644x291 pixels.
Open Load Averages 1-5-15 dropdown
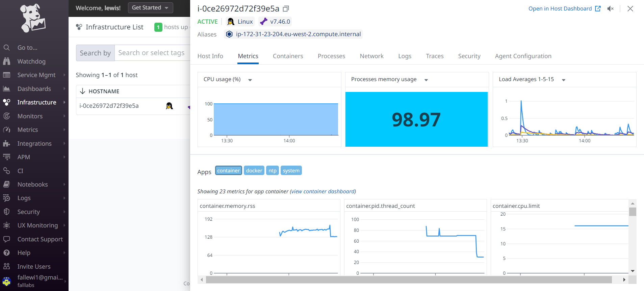[564, 80]
